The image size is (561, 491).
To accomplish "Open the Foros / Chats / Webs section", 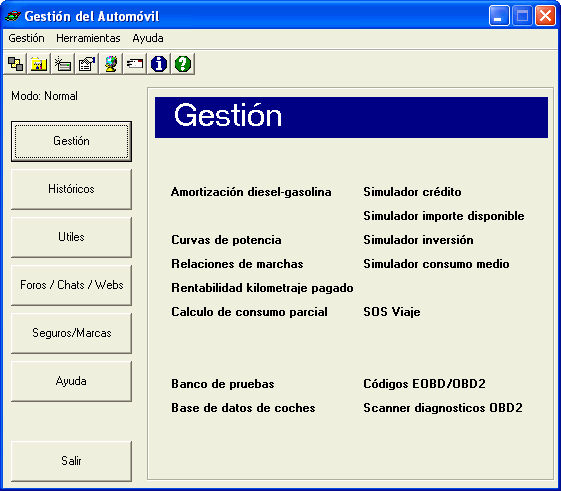I will pos(71,285).
